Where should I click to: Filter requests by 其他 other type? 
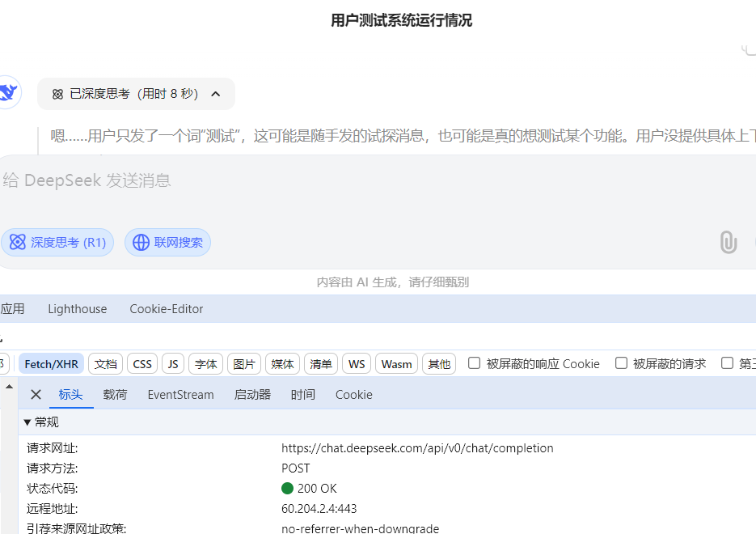[x=439, y=364]
